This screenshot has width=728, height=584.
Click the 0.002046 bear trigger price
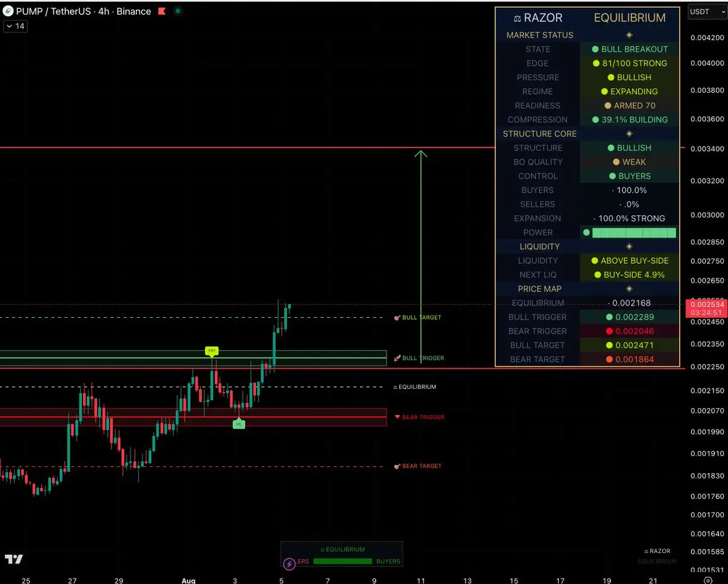pyautogui.click(x=630, y=331)
